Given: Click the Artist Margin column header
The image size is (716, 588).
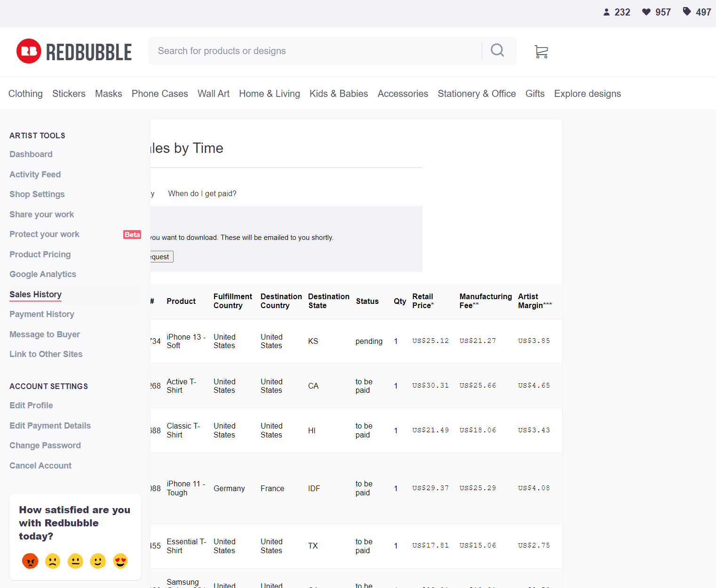Looking at the screenshot, I should click(x=535, y=301).
